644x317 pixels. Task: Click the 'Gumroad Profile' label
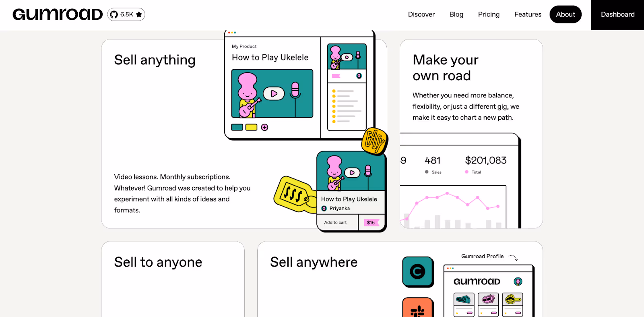click(482, 256)
